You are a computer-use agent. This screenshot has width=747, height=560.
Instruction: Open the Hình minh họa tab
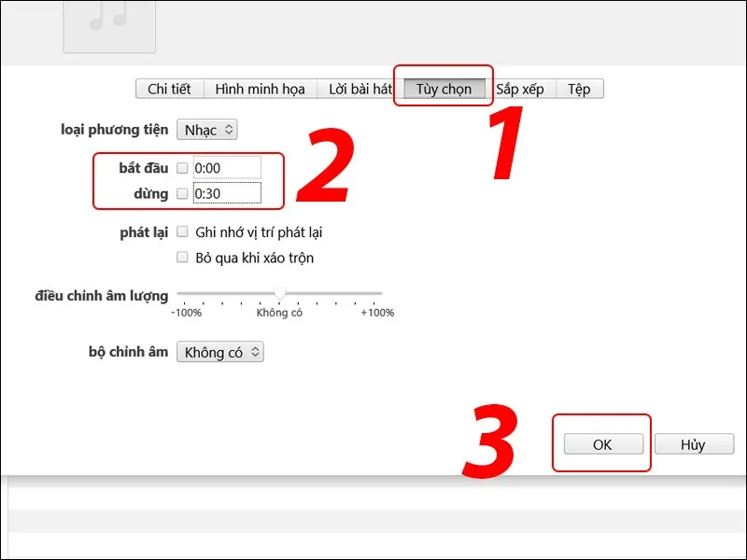(260, 90)
